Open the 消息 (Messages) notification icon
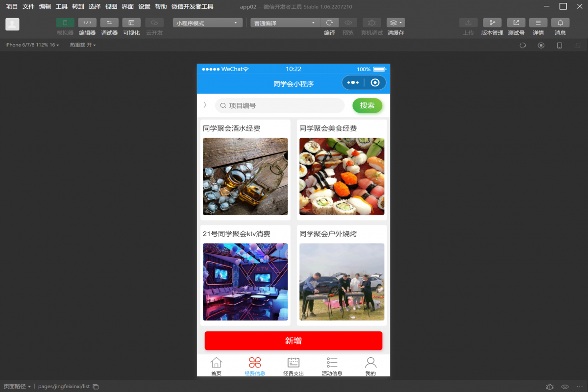588x392 pixels. (x=560, y=23)
